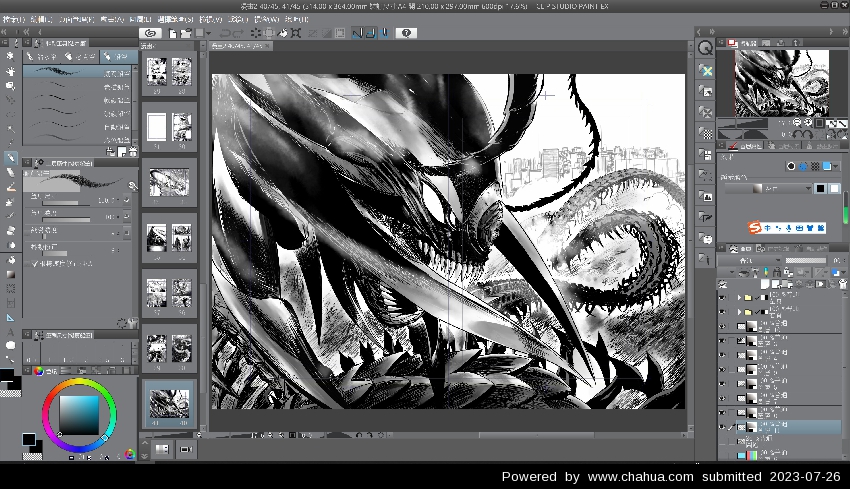Select the Pen tool in the tool palette
850x489 pixels.
click(10, 158)
